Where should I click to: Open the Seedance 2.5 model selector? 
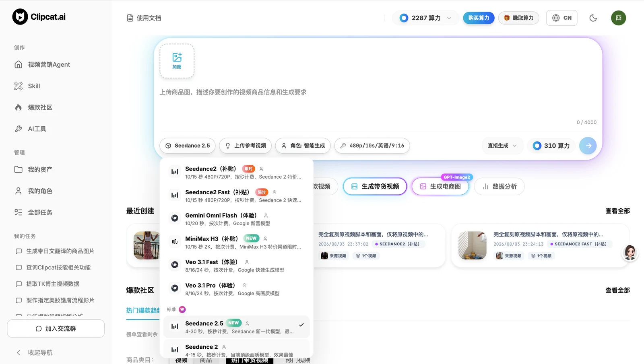(x=188, y=146)
